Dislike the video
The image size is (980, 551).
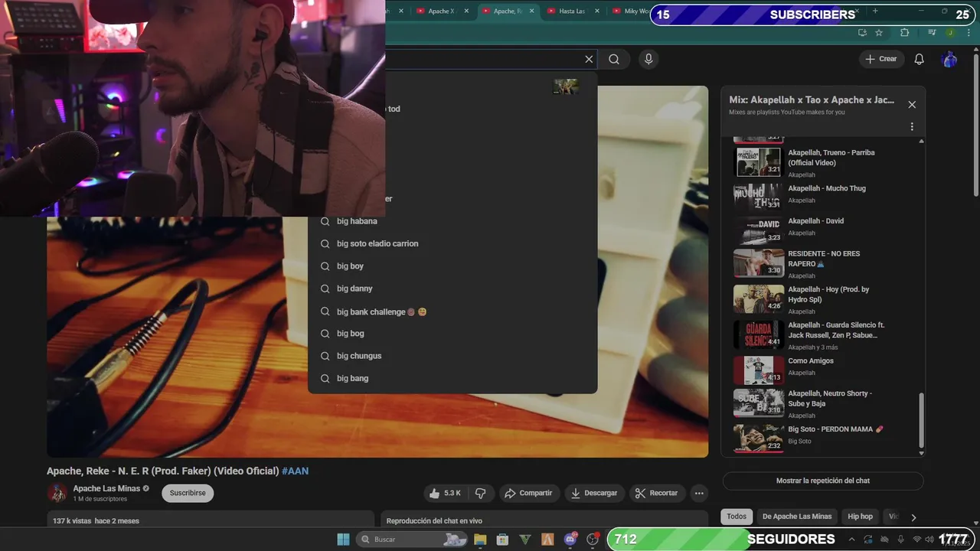click(x=481, y=493)
